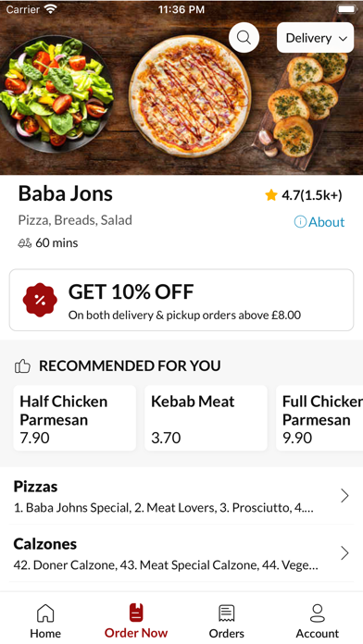Go to the Home tab
Screen dimensions: 363x644
click(x=45, y=621)
